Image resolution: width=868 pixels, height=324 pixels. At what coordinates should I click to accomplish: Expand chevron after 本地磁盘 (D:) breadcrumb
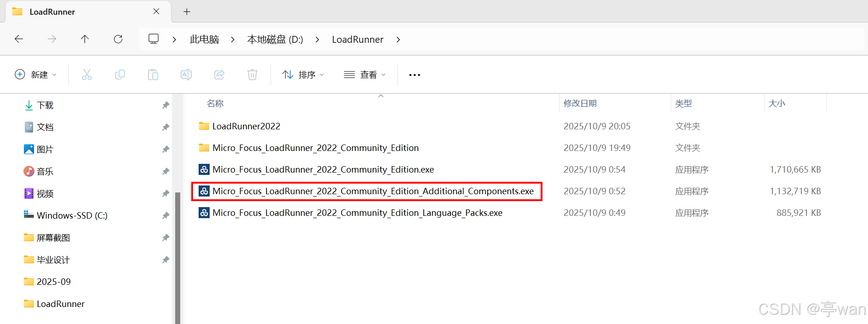click(317, 40)
